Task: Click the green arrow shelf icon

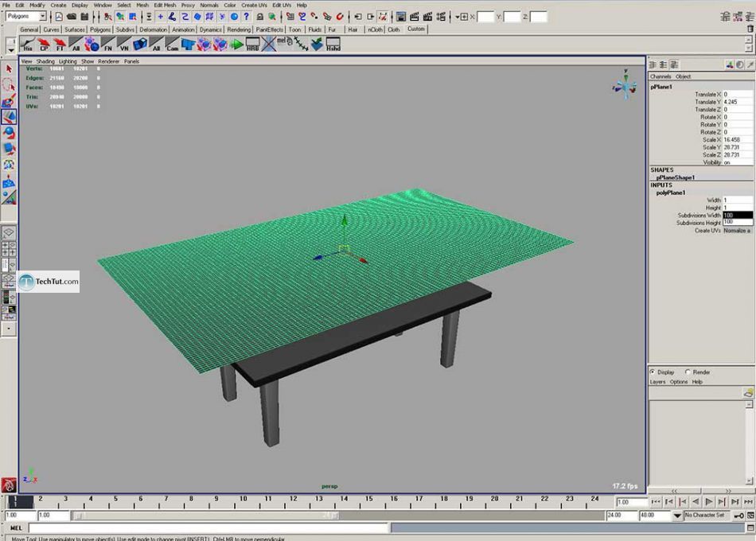Action: 236,45
